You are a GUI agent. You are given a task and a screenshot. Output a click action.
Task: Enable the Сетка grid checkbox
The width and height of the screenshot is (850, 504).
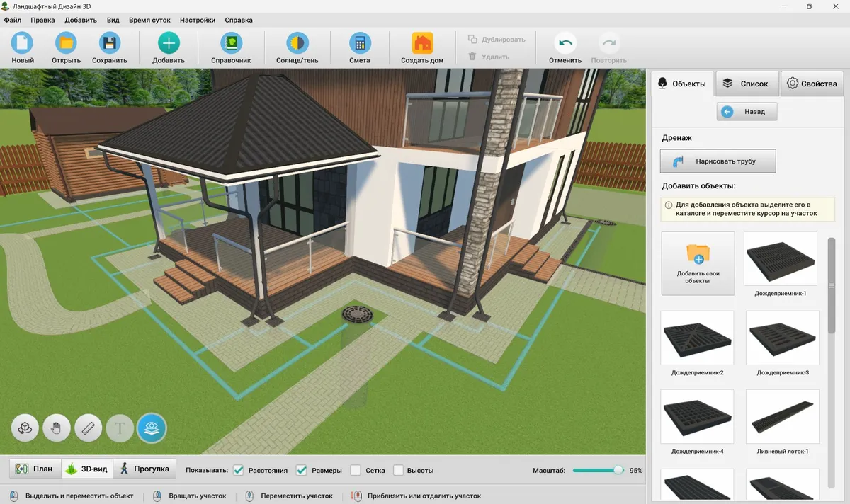tap(356, 470)
